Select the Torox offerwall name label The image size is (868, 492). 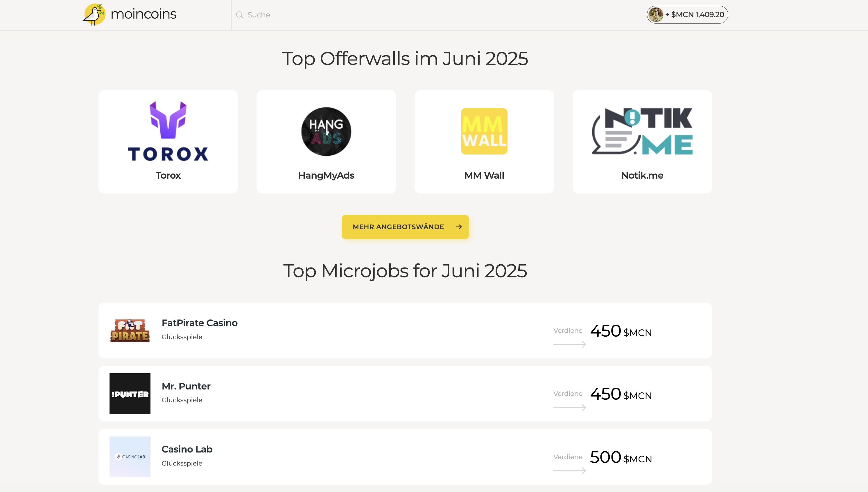(168, 175)
